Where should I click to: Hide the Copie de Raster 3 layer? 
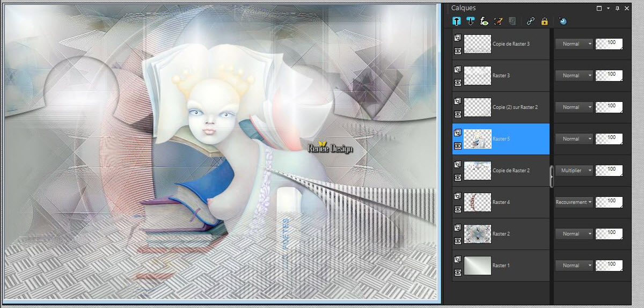(x=458, y=51)
